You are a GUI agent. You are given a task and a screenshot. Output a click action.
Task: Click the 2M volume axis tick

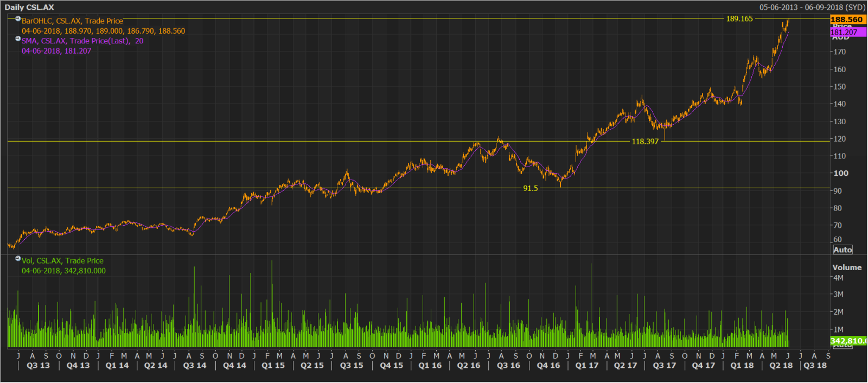click(x=838, y=312)
